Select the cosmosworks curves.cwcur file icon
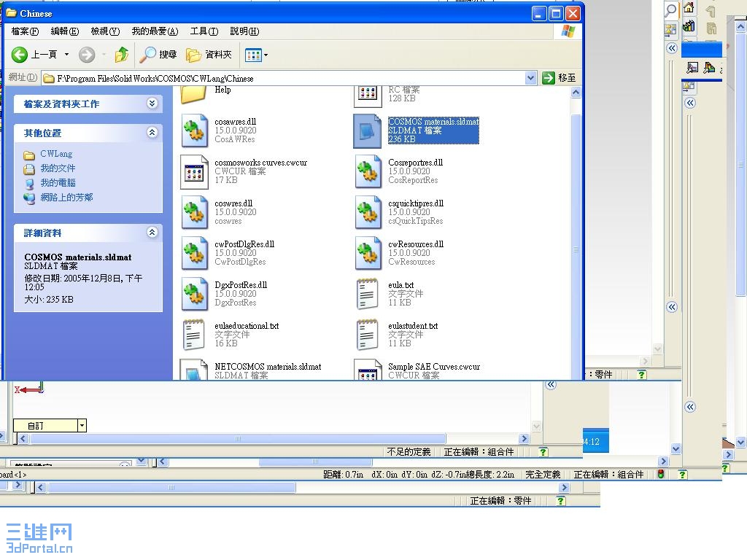This screenshot has height=560, width=747. [195, 172]
